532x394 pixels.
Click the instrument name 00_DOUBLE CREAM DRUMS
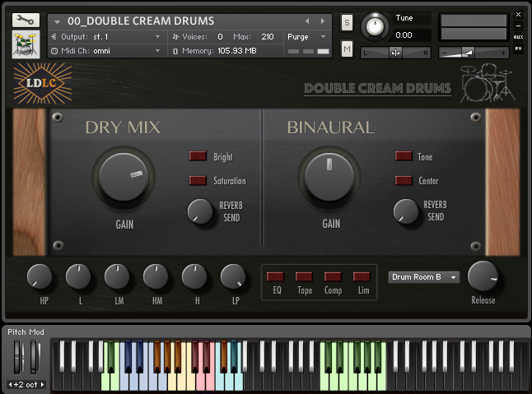tap(141, 21)
